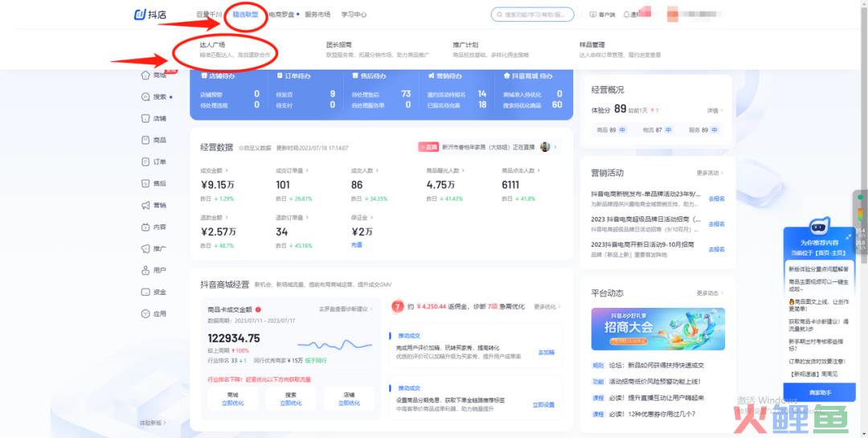The image size is (868, 438).
Task: Open 用户 in the left sidebar
Action: 154,270
